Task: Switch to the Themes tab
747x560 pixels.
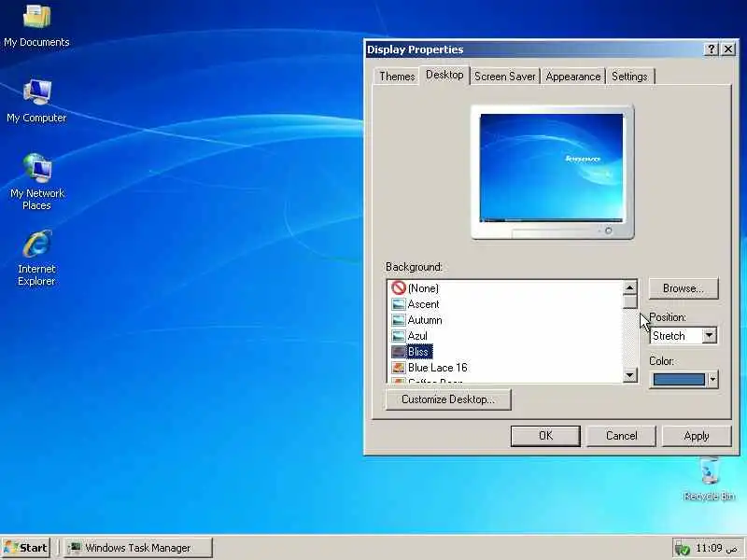Action: click(397, 77)
